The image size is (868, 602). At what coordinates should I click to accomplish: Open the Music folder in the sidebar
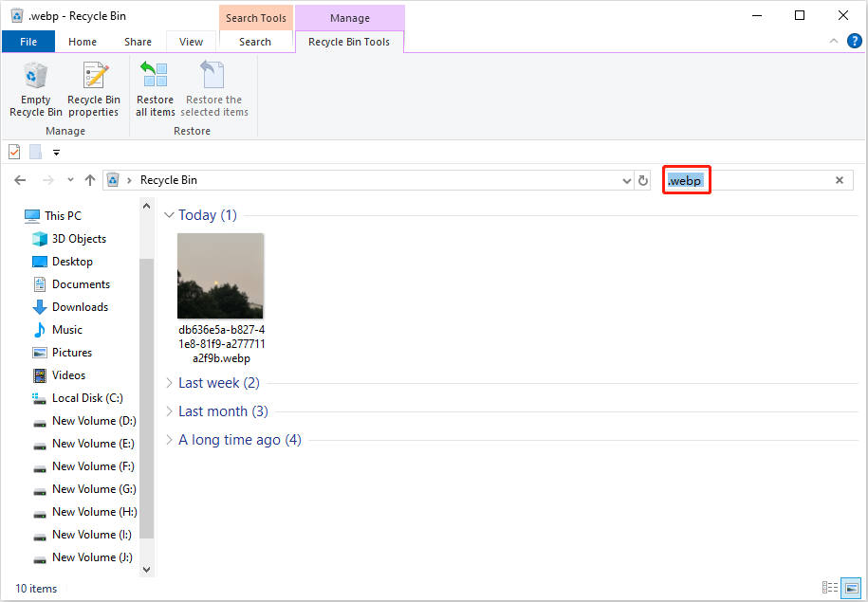[x=58, y=329]
